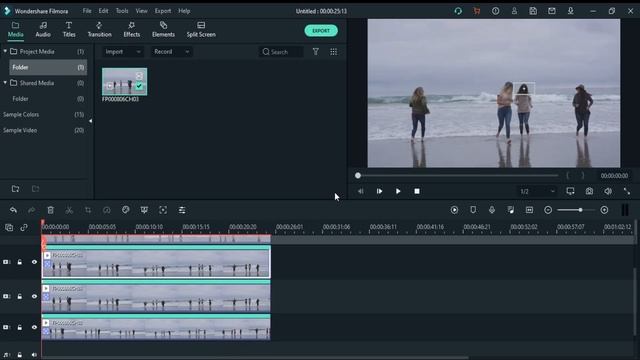Open the preview display settings monitor icon
This screenshot has width=640, height=360.
[x=570, y=191]
